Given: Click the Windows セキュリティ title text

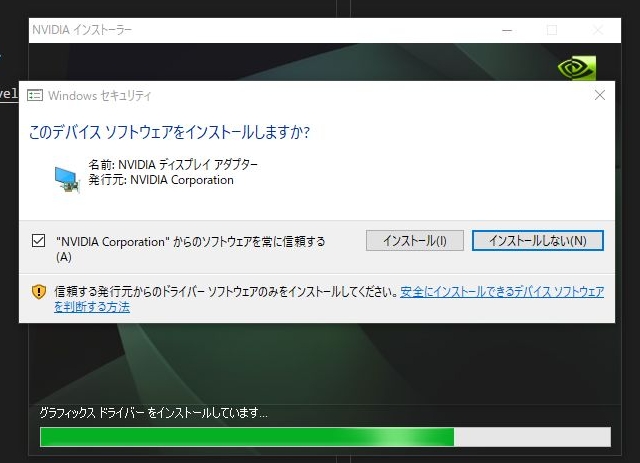Looking at the screenshot, I should pos(100,96).
